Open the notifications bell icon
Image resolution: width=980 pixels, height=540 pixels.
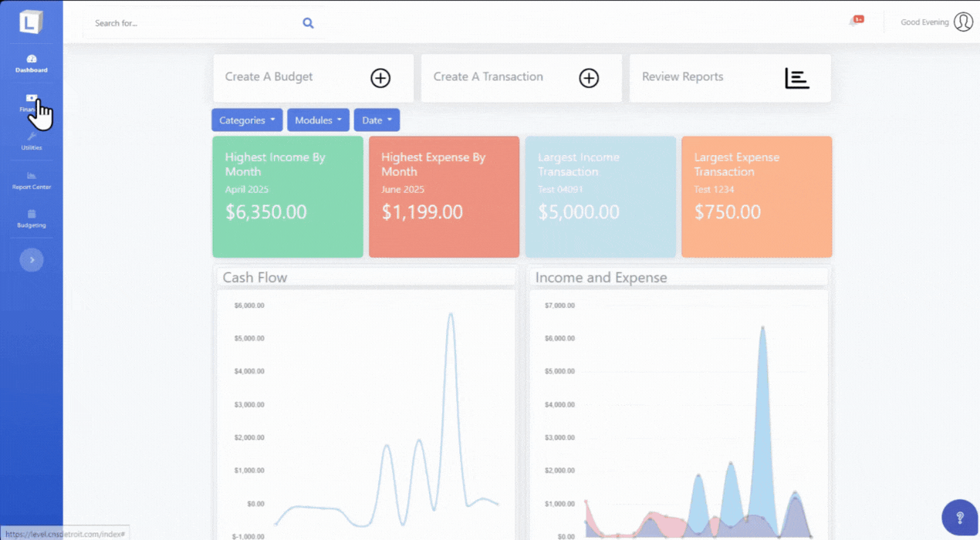854,22
